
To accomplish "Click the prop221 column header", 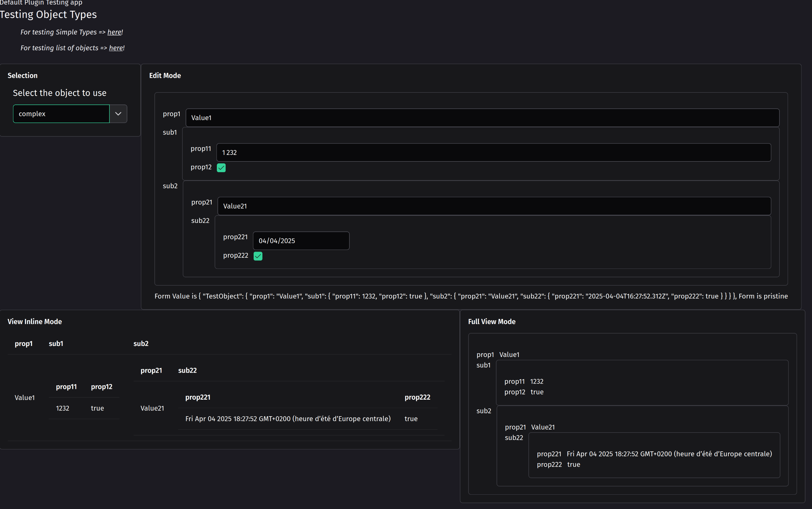I will point(197,397).
